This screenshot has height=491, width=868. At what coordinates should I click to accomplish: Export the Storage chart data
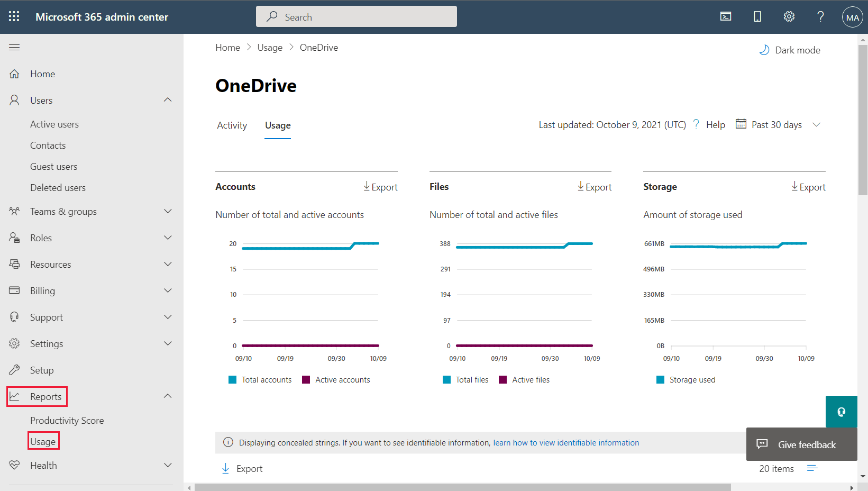pyautogui.click(x=808, y=187)
